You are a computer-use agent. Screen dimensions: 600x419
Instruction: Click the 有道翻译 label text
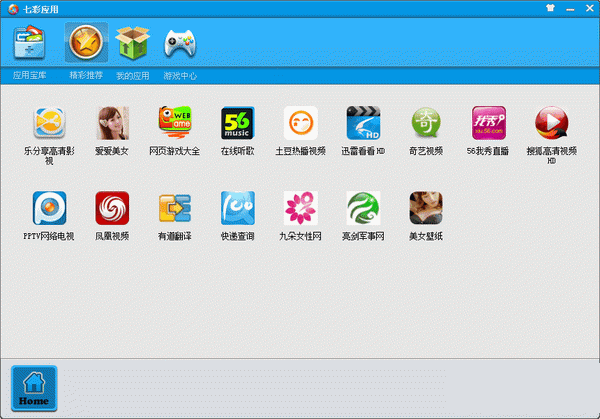(175, 236)
